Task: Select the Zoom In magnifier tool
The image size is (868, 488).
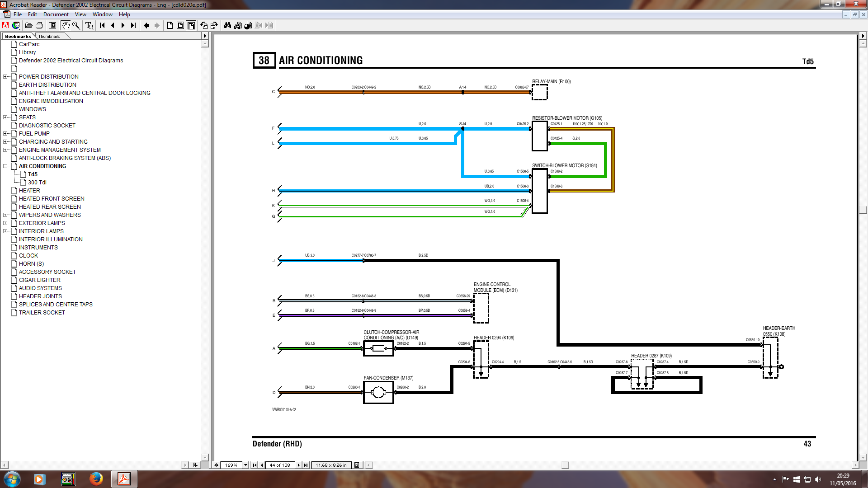Action: 76,25
